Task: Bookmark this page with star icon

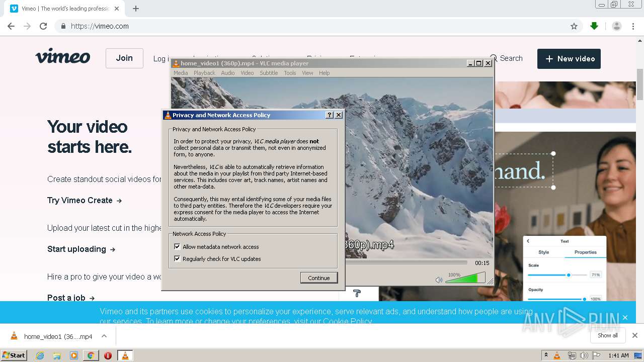Action: click(x=574, y=26)
